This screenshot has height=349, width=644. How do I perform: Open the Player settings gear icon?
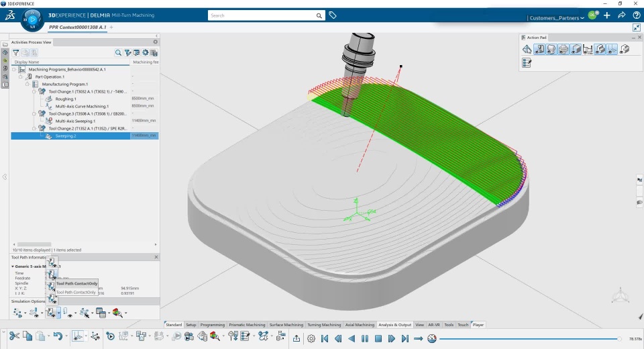311,338
